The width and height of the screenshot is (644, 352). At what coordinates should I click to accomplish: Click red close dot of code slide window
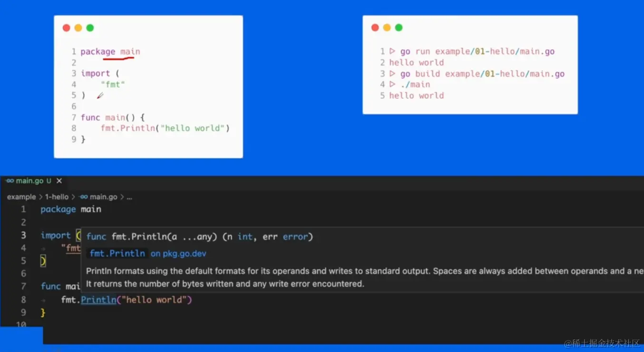(x=67, y=28)
